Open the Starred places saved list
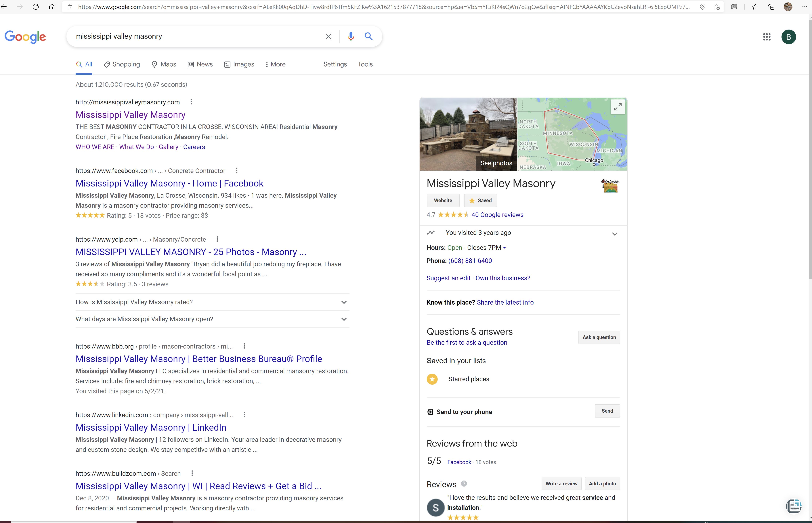This screenshot has height=523, width=812. (458, 379)
